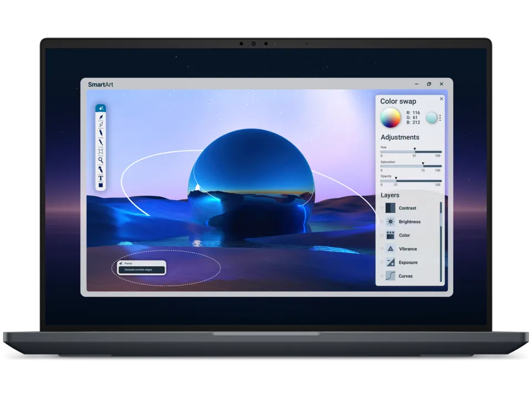Select the outlined pen tool
532x399 pixels.
101,125
